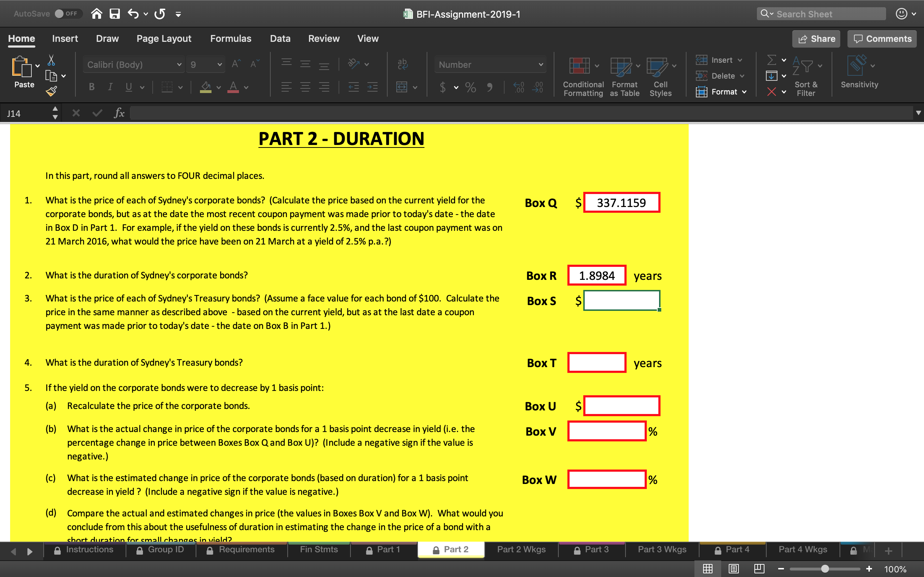Click the Comments button

point(881,39)
